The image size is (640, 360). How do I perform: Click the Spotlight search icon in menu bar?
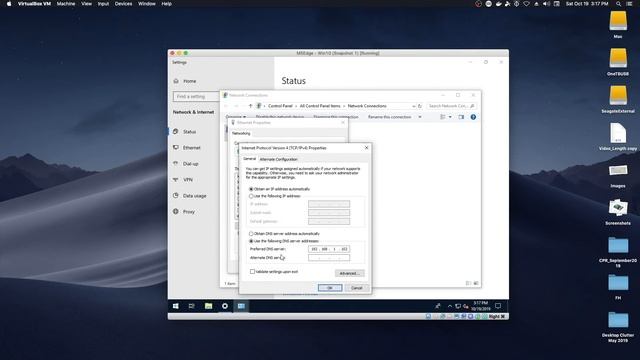(618, 4)
